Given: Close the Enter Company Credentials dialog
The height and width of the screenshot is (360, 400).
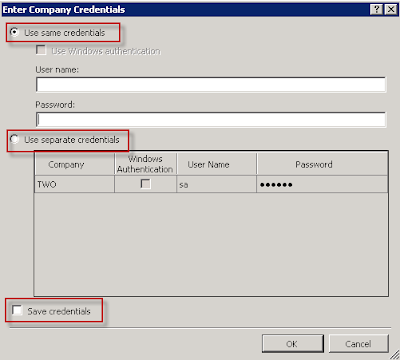Looking at the screenshot, I should [391, 9].
